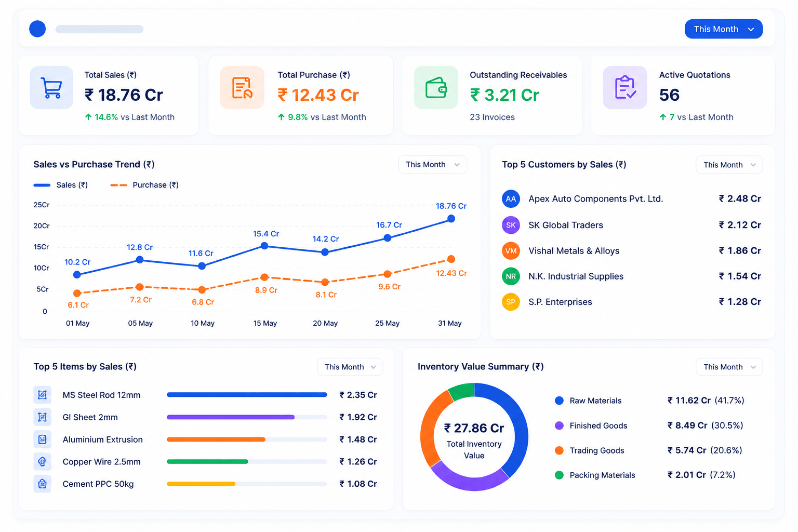Click the Cement PPC 50kg yellow progress bar
Image resolution: width=798 pixels, height=532 pixels.
click(201, 484)
